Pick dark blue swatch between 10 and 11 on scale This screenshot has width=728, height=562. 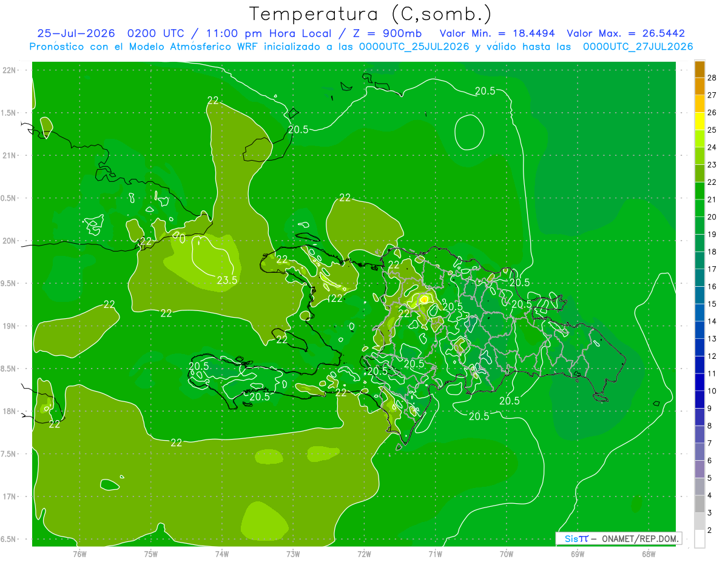[700, 382]
